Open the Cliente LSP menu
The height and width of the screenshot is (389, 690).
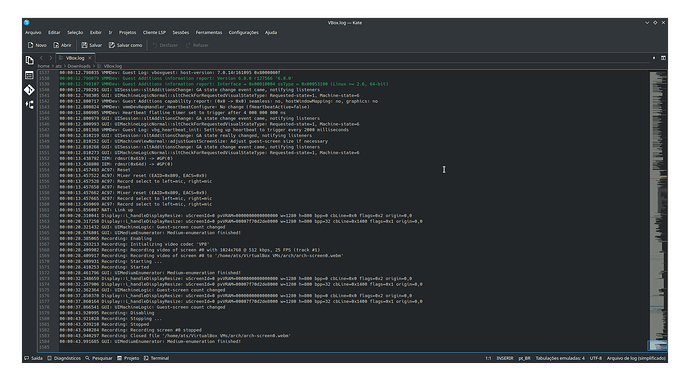point(154,32)
